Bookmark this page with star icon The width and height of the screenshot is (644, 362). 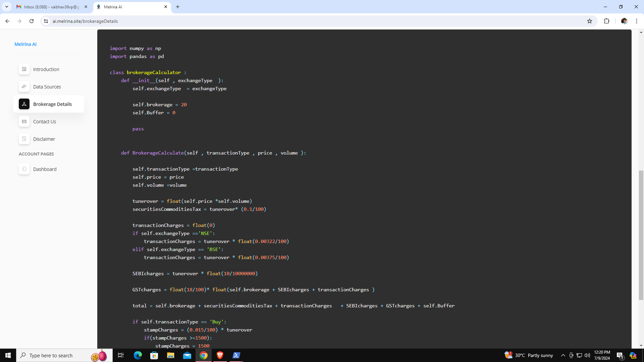coord(590,21)
